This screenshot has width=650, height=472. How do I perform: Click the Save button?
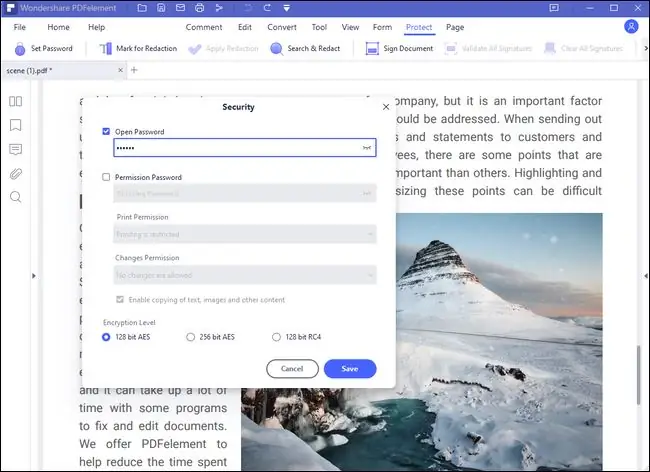[350, 368]
